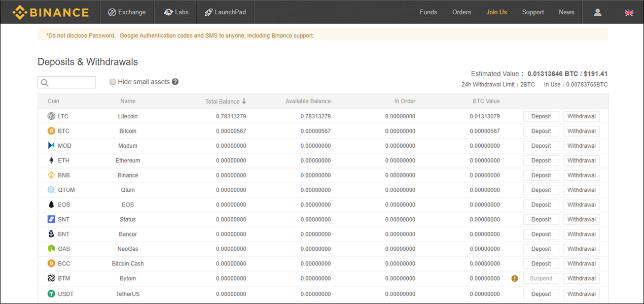This screenshot has height=304, width=644.
Task: Open the Funds menu
Action: pos(428,12)
